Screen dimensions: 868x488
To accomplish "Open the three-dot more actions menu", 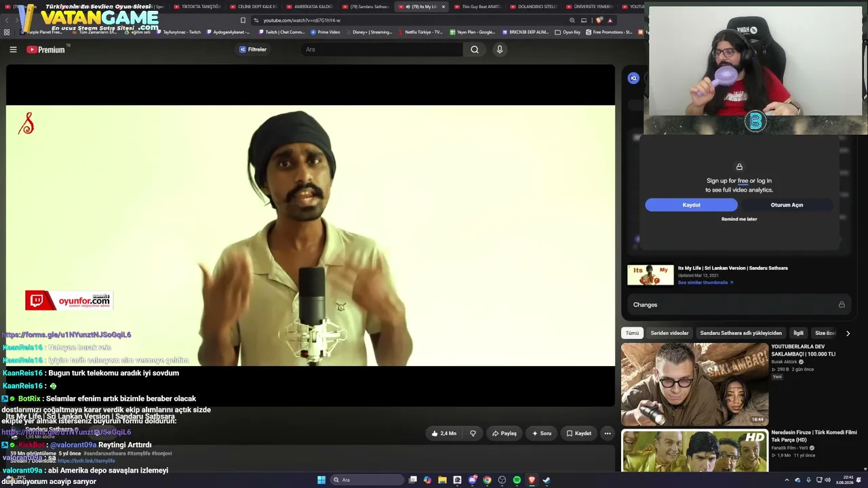I will click(x=608, y=433).
